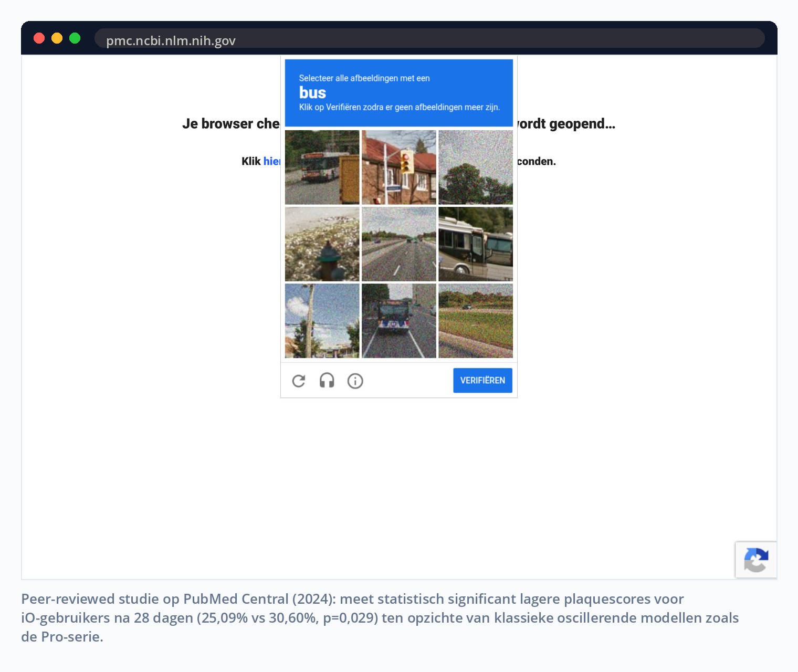
Task: Click the yellow minimize window dot
Action: click(x=57, y=38)
